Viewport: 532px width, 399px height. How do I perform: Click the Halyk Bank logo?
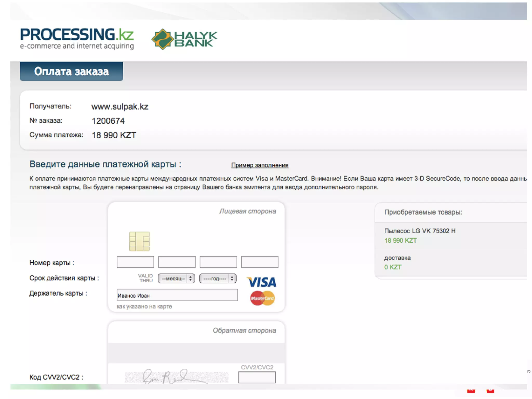pos(184,39)
